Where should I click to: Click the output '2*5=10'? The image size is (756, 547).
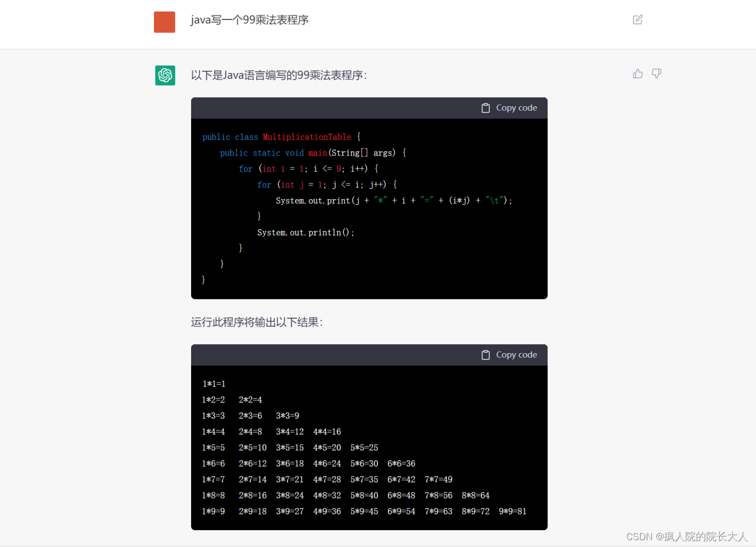pos(253,448)
